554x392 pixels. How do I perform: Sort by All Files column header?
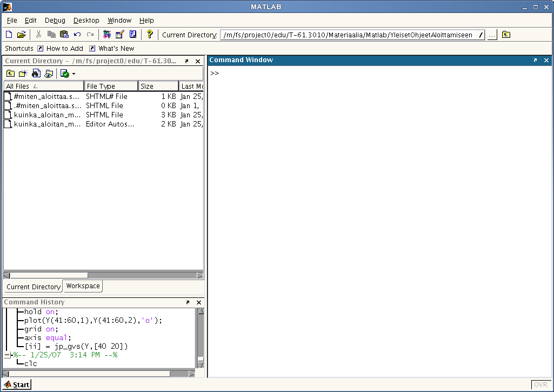click(x=43, y=87)
